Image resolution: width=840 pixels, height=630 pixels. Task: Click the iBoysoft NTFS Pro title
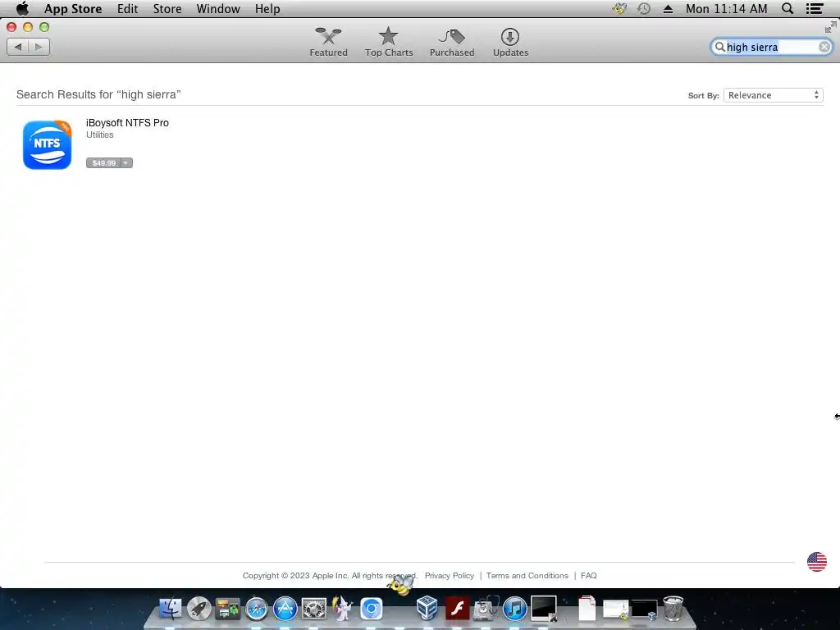pyautogui.click(x=127, y=123)
